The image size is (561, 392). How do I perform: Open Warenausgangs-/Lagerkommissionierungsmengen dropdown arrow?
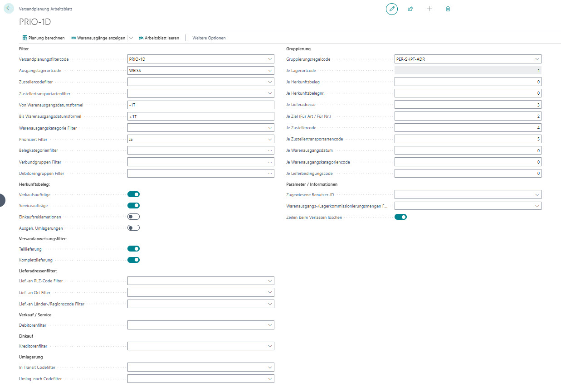[x=537, y=206]
